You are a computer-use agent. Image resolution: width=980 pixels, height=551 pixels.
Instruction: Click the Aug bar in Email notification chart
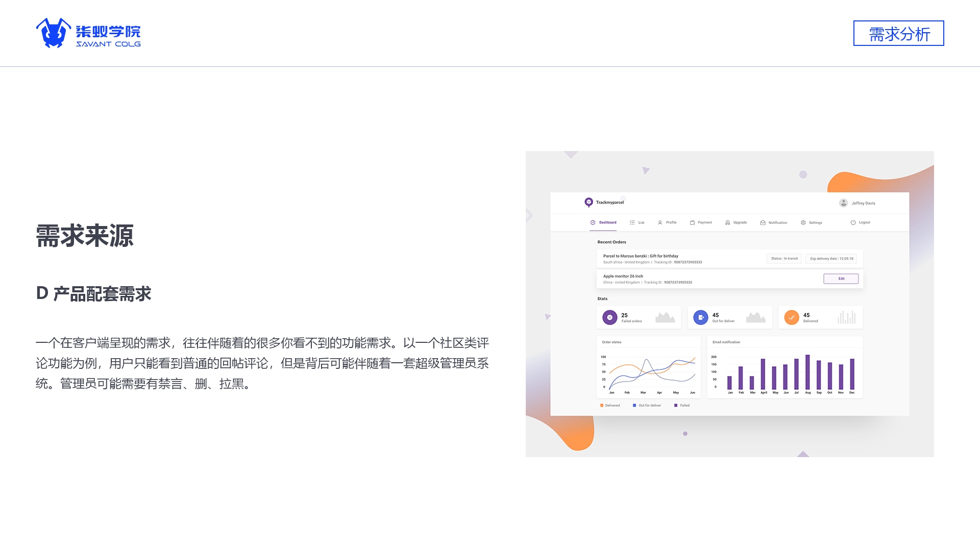coord(807,372)
